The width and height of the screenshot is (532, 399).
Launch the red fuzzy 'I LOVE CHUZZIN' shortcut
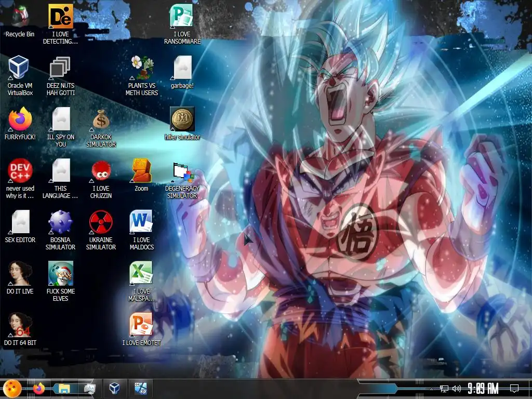pos(101,171)
